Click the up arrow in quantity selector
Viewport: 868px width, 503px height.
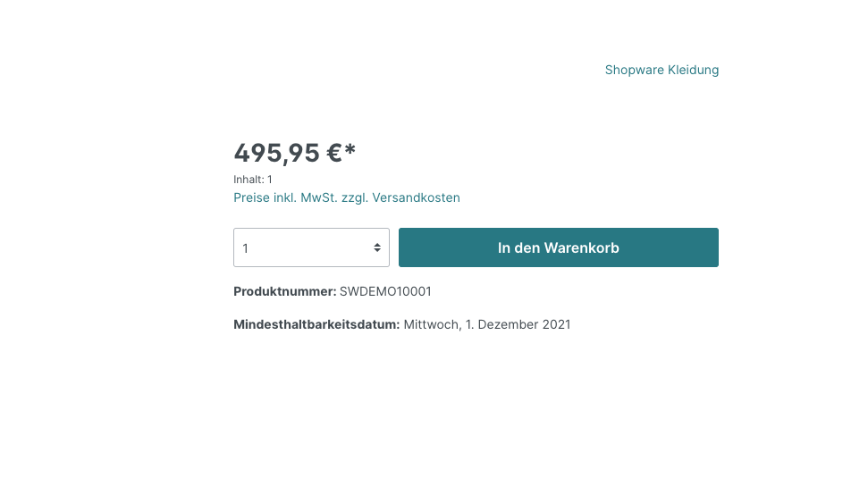click(x=377, y=244)
